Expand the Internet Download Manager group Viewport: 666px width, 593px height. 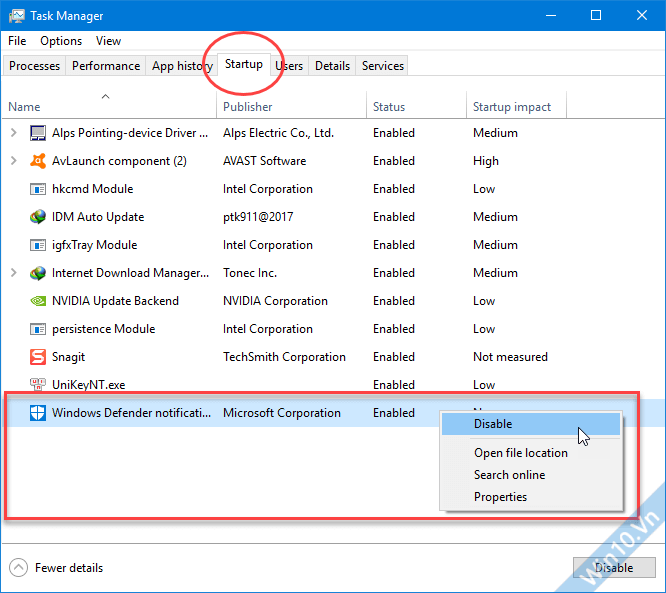pyautogui.click(x=14, y=273)
